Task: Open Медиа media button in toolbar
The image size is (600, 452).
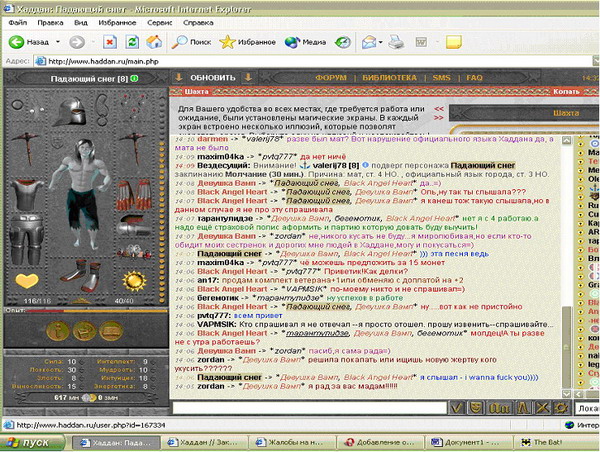Action: pos(305,42)
